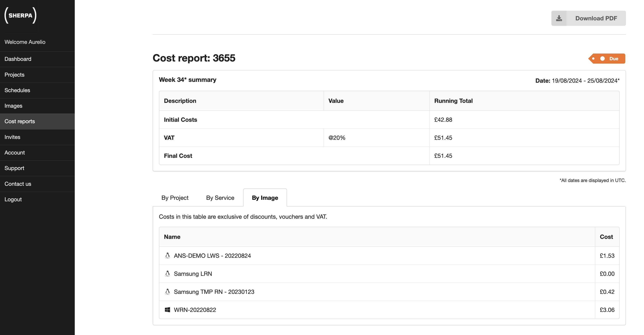Open Cost reports in the sidebar
644x335 pixels.
pos(20,121)
